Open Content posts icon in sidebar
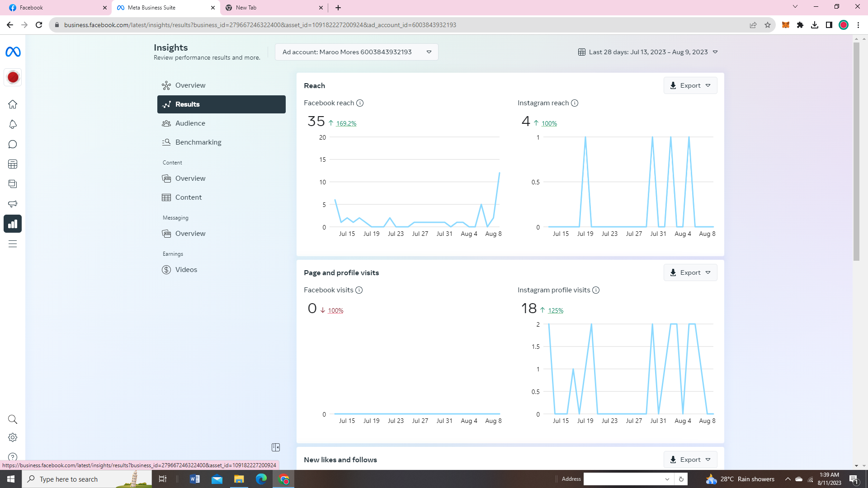 pyautogui.click(x=13, y=184)
